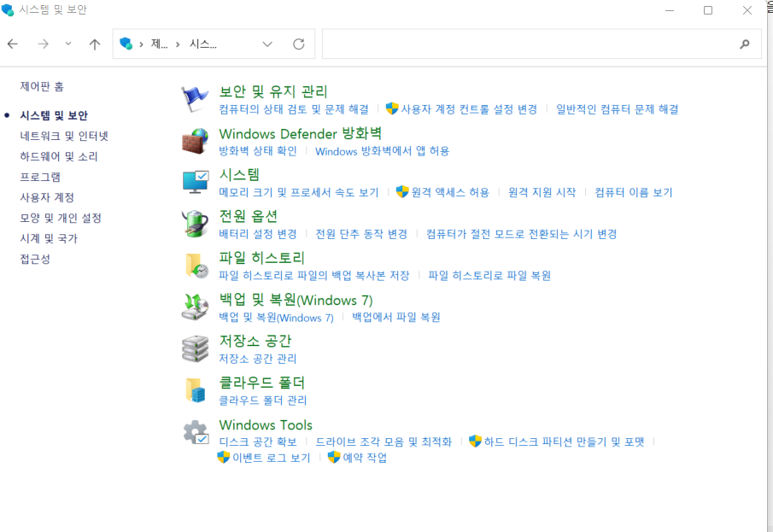Click the search magnifier icon

745,44
